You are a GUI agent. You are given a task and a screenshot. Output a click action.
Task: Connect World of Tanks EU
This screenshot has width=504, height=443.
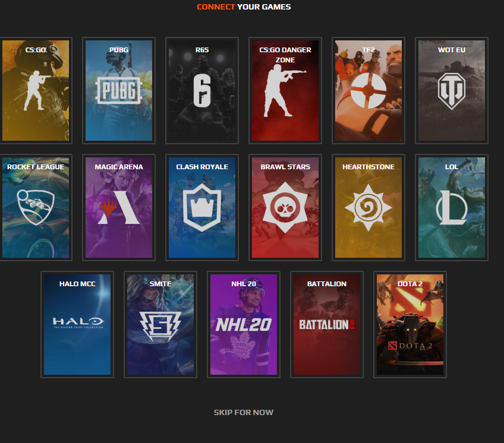452,90
